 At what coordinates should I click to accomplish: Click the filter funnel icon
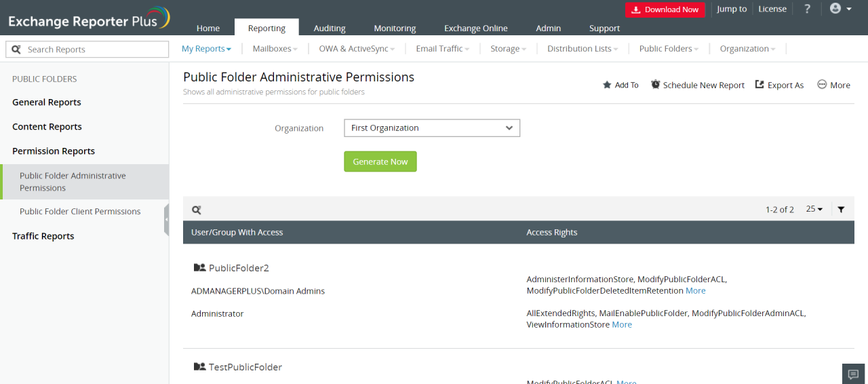[841, 210]
